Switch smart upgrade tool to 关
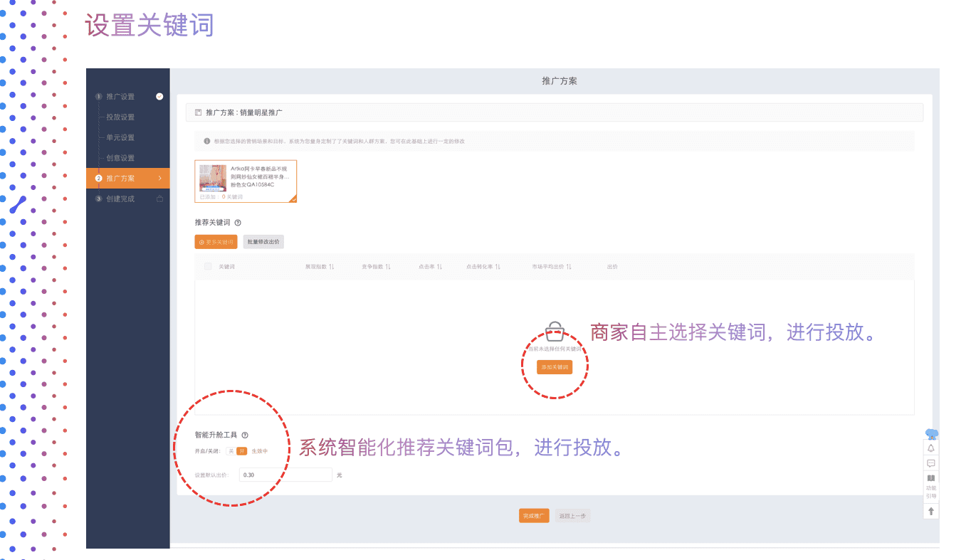 231,451
